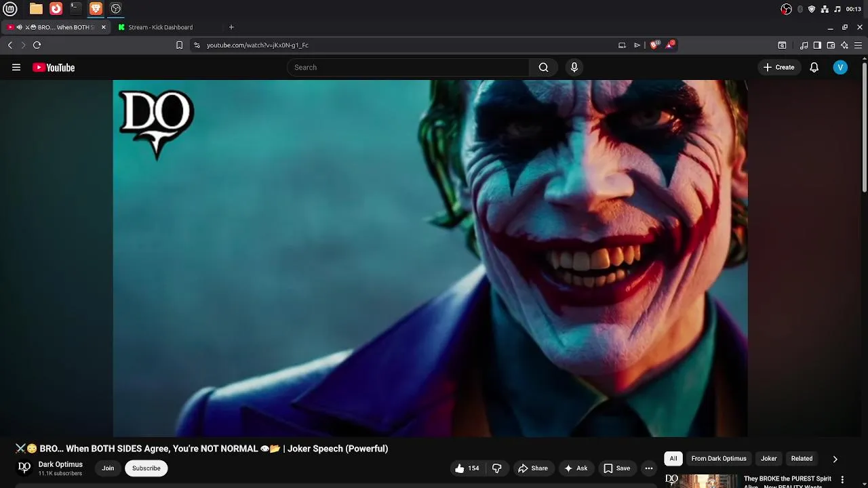Click the magnifier search button
Viewport: 868px width, 488px height.
point(543,67)
